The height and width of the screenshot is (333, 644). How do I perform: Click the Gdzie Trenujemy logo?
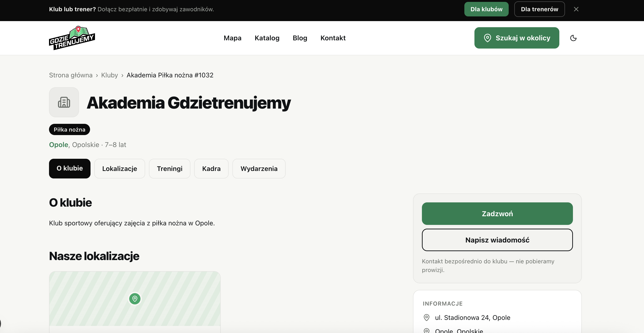pyautogui.click(x=72, y=38)
